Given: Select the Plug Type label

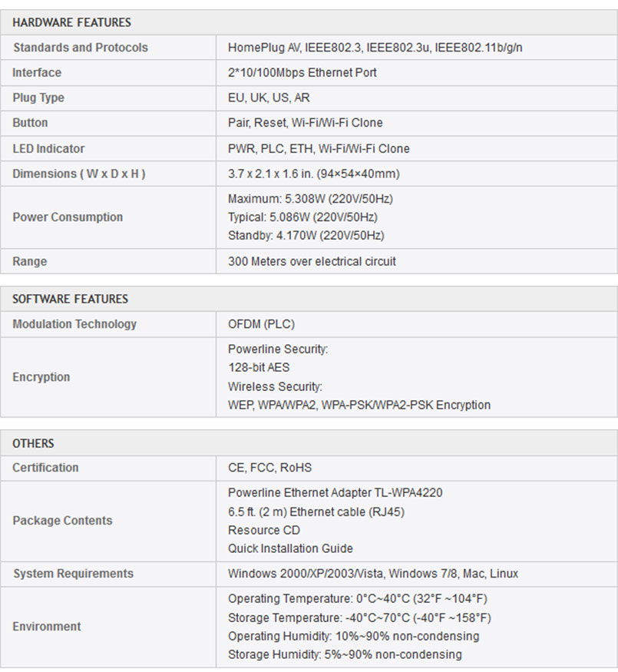Looking at the screenshot, I should [x=38, y=98].
